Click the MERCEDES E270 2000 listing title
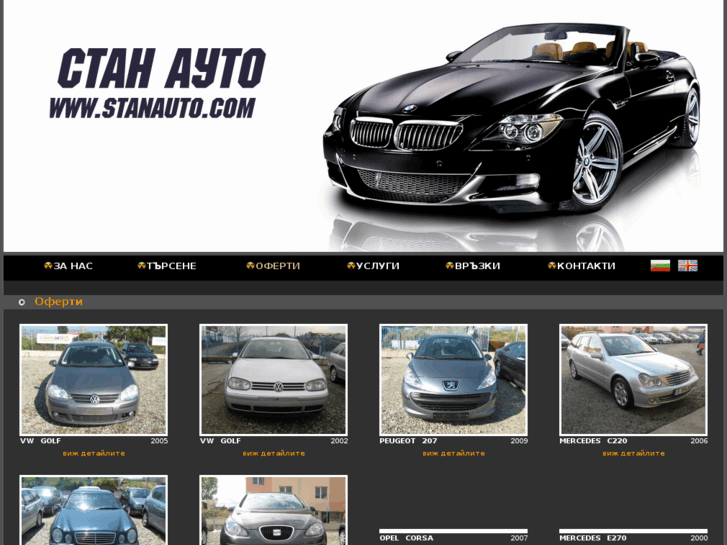The image size is (727, 545). click(x=593, y=538)
